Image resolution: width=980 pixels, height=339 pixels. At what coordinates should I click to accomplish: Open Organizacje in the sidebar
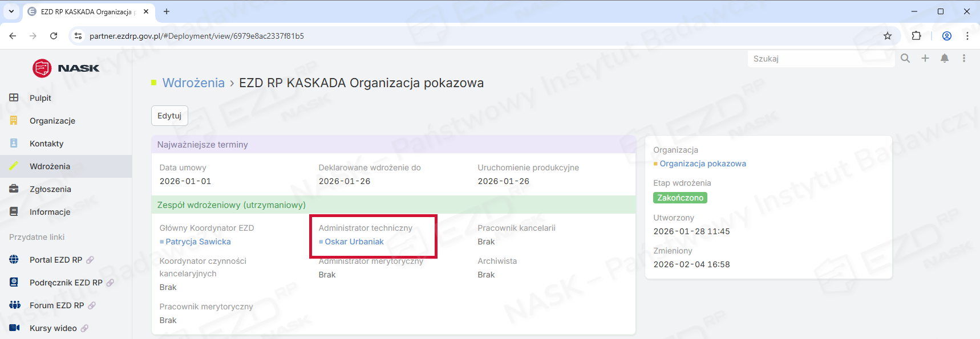coord(52,121)
